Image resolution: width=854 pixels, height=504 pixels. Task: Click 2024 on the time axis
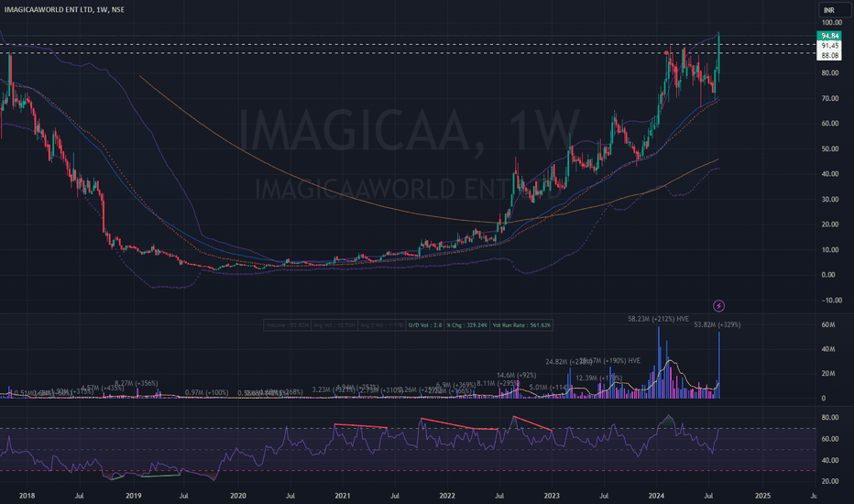click(x=656, y=496)
